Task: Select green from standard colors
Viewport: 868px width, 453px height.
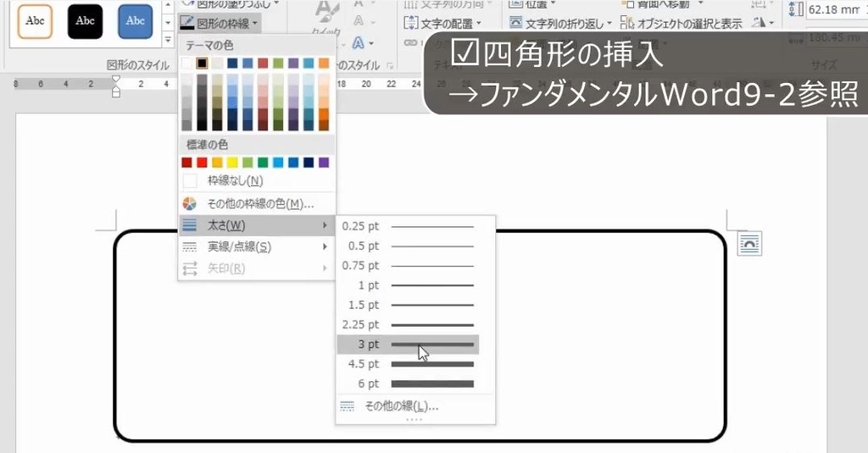Action: (263, 162)
